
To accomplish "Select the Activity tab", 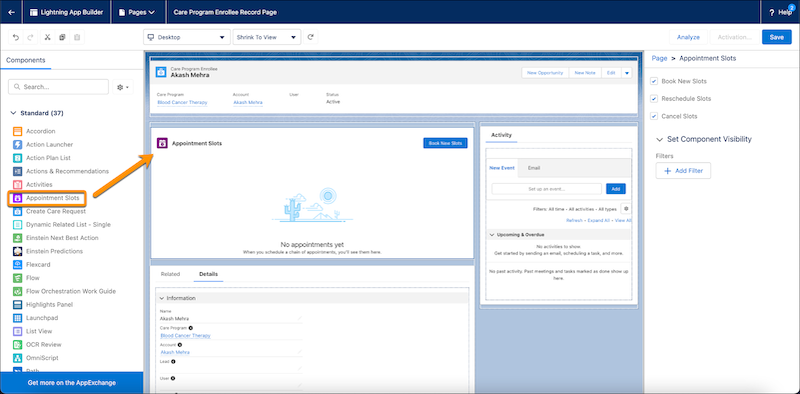I will coord(501,135).
